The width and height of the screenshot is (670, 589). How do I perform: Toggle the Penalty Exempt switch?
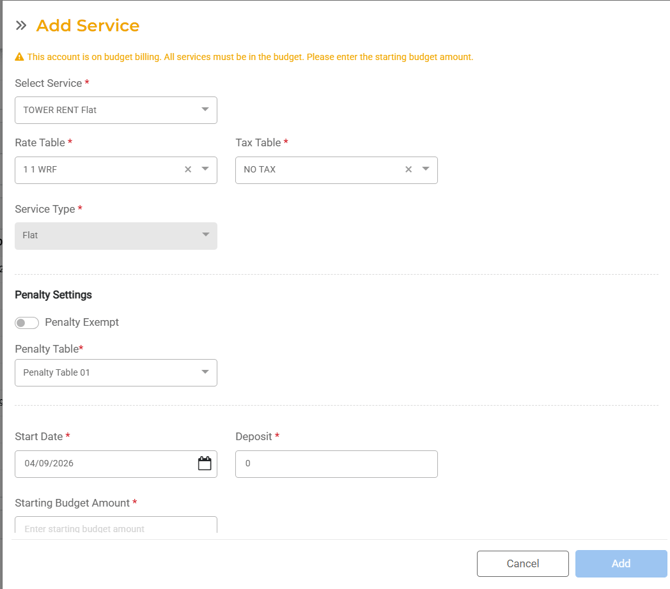[x=27, y=323]
